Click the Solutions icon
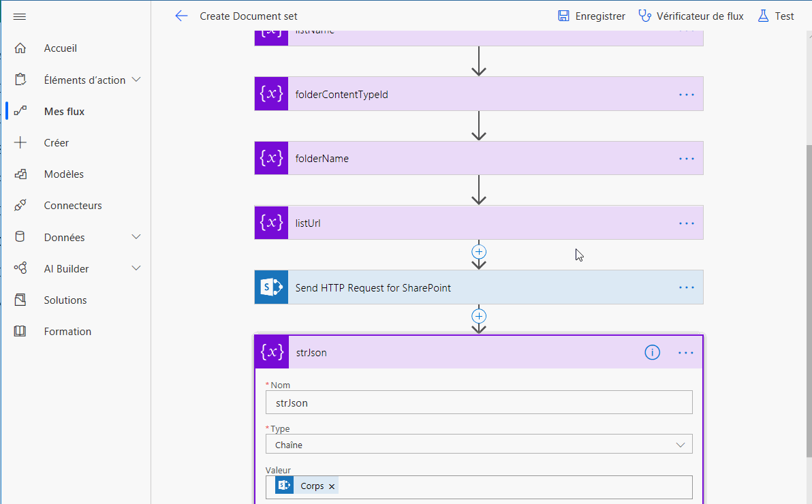 pyautogui.click(x=20, y=300)
